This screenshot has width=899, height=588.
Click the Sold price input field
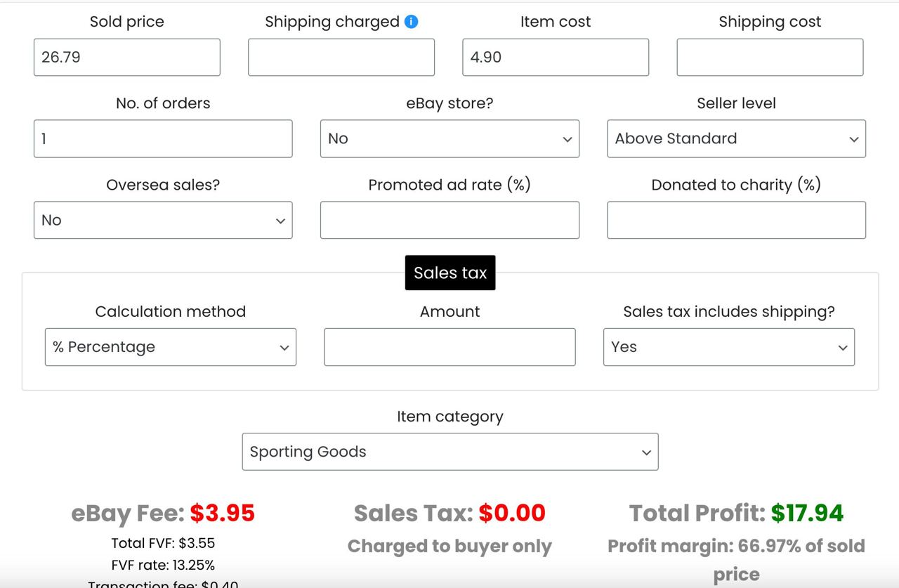[127, 58]
